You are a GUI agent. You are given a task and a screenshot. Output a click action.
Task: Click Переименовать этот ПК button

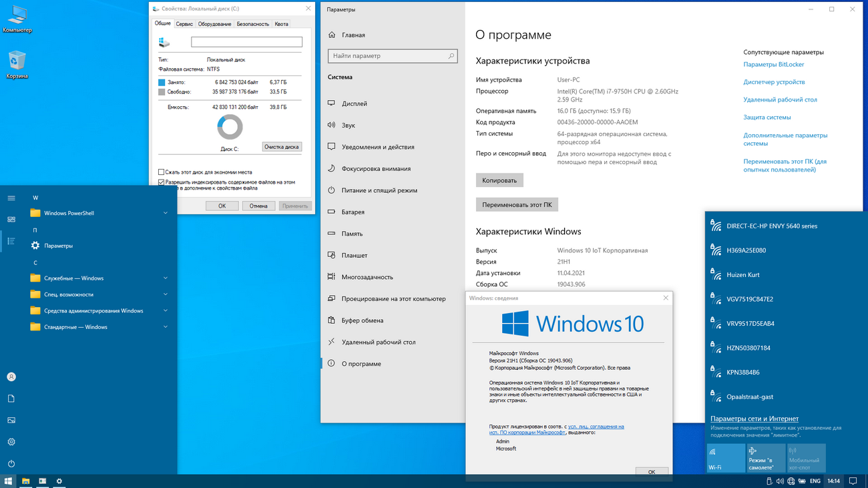tap(517, 205)
